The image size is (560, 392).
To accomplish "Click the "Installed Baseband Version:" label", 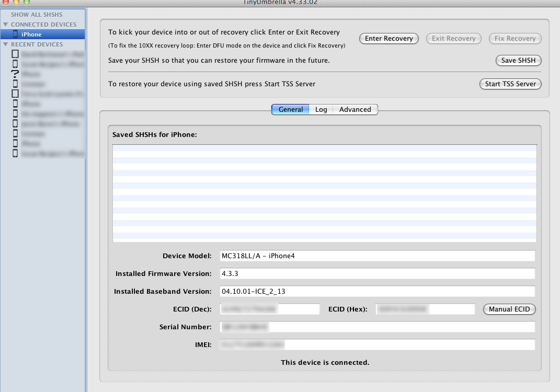I will (x=163, y=292).
